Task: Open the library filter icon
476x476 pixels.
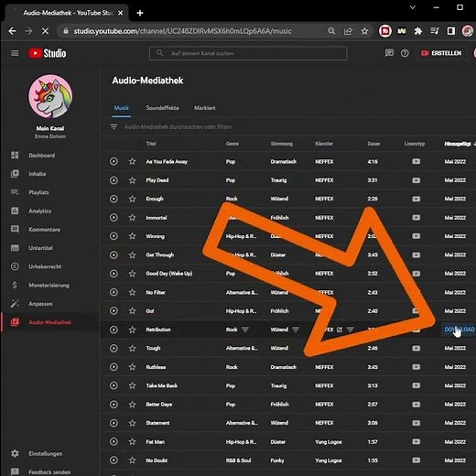Action: point(114,126)
